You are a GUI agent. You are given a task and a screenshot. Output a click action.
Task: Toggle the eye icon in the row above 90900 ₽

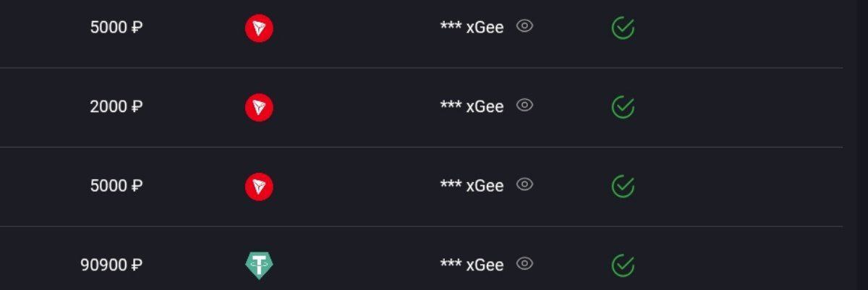(x=524, y=184)
